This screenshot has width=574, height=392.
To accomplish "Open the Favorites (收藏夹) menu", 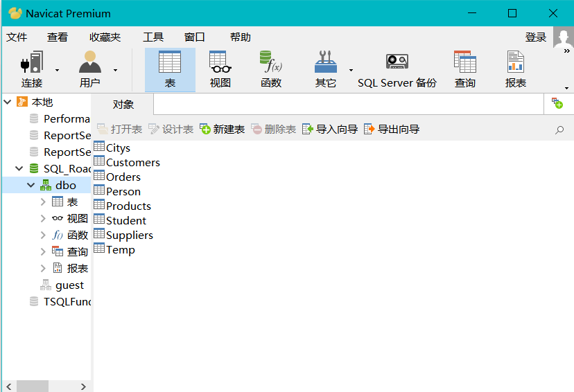I will pos(105,37).
